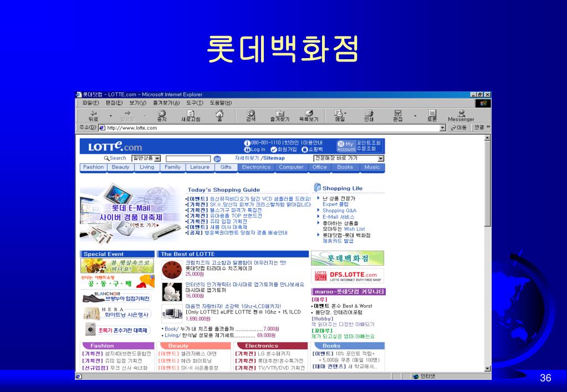
Task: Open the 보기(V) menu
Action: pyautogui.click(x=138, y=103)
